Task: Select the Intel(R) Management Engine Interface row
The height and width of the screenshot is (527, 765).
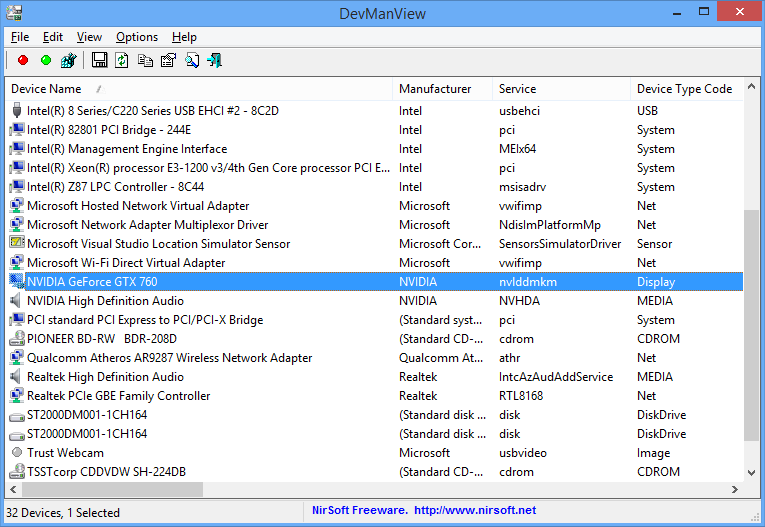Action: pyautogui.click(x=375, y=149)
